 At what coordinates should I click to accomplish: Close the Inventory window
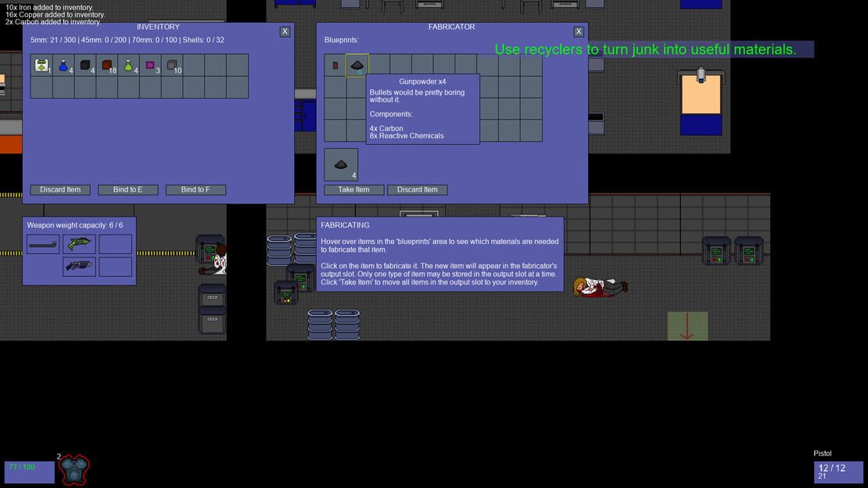(285, 31)
